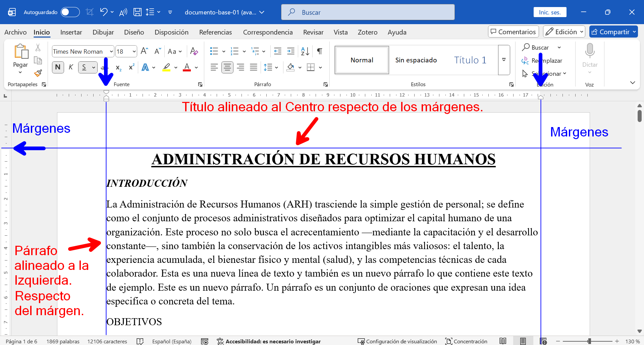The width and height of the screenshot is (644, 345).
Task: Switch to the Zotero ribbon tab
Action: tap(368, 32)
